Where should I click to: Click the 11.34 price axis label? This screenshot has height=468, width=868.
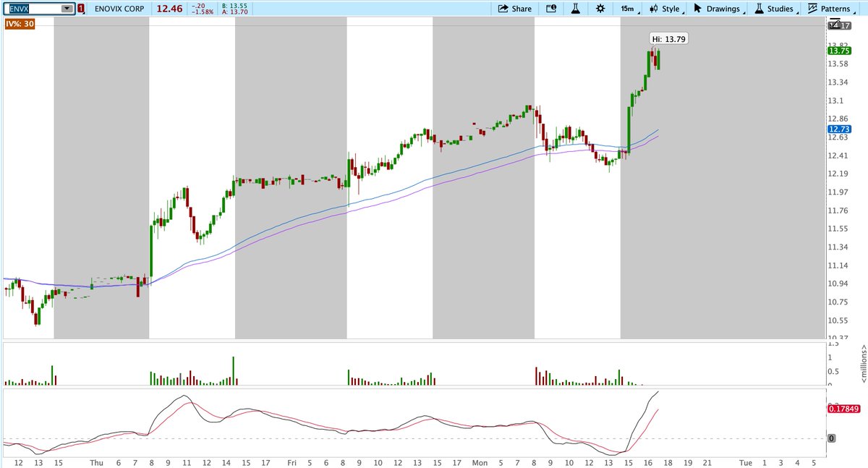[839, 247]
